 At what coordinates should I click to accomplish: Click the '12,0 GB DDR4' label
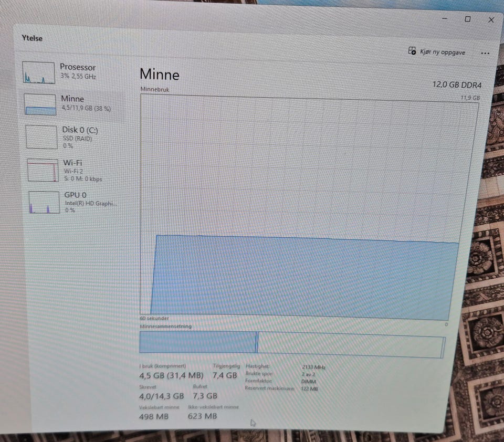pyautogui.click(x=457, y=85)
